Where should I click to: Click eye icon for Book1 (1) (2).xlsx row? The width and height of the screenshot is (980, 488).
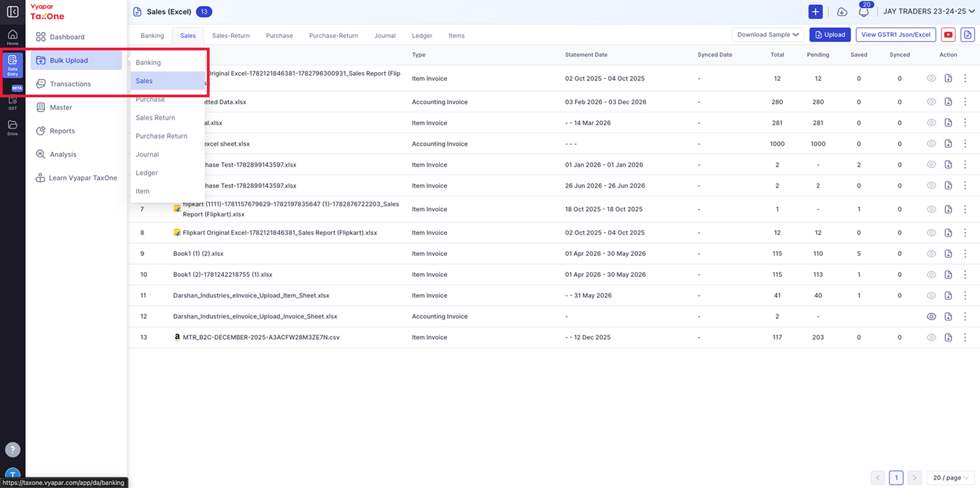932,254
